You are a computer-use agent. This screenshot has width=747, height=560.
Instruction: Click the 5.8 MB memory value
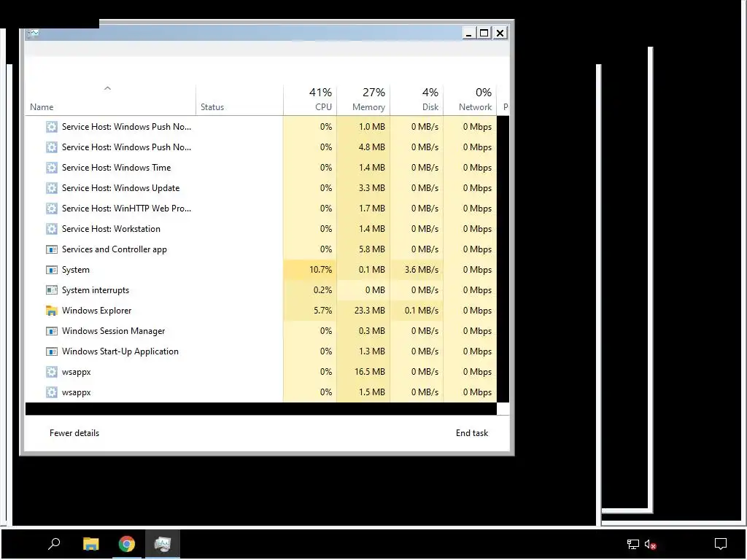point(371,249)
